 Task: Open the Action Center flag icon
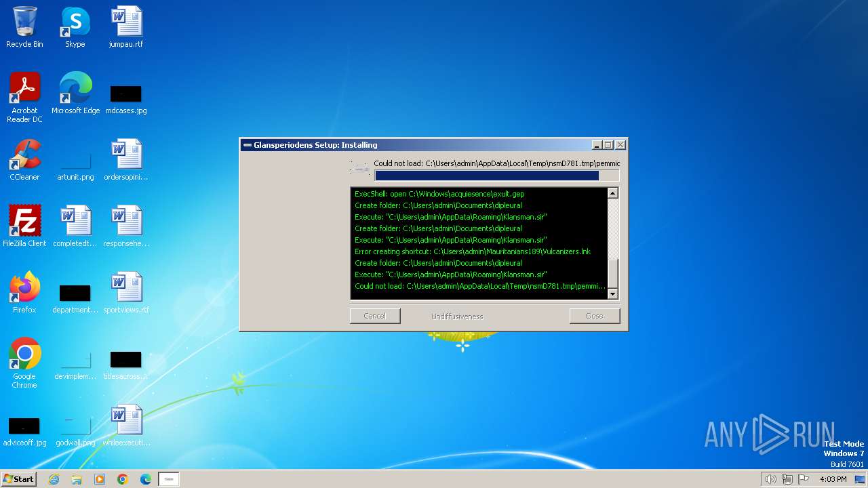point(804,479)
